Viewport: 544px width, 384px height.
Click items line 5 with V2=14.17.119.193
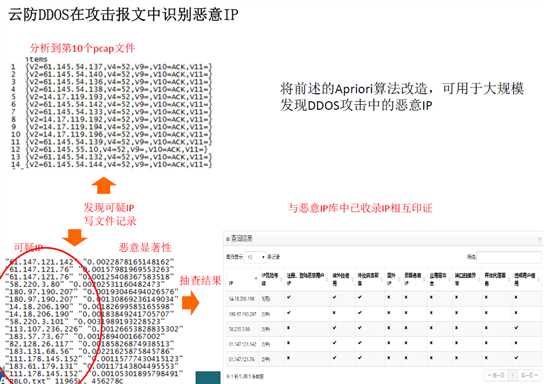pos(119,97)
